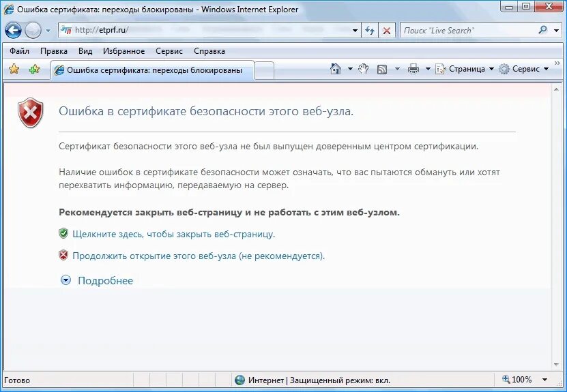Click the zoom magnifier 100% button

point(517,380)
